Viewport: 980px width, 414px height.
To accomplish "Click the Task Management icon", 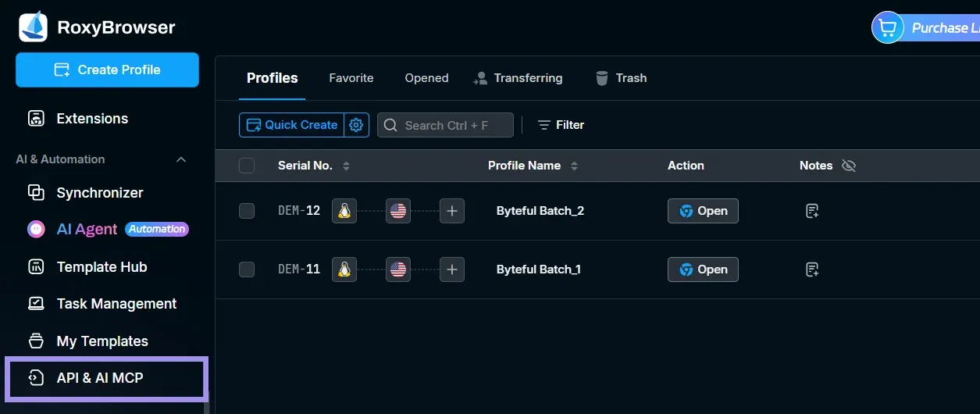I will pos(36,304).
